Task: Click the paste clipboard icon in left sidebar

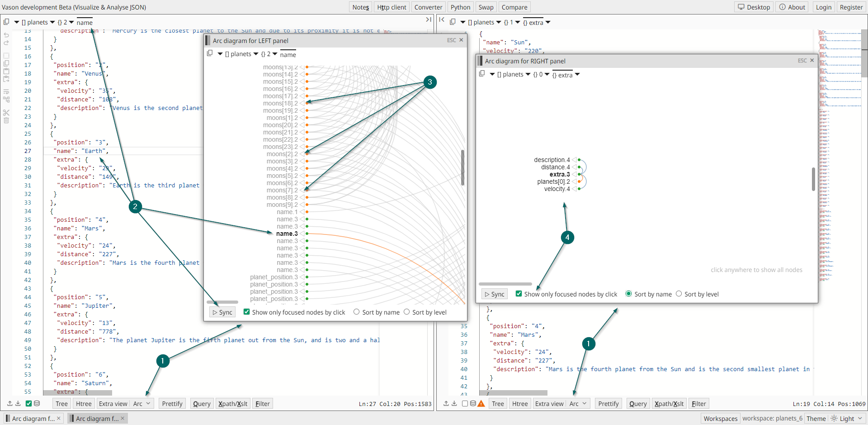Action: click(x=6, y=71)
